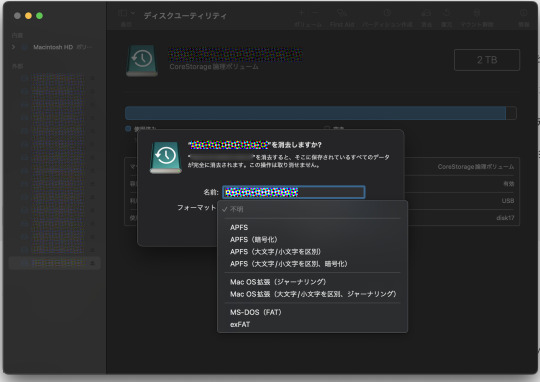Run First Aid from the toolbar
The height and width of the screenshot is (382, 540).
[x=342, y=14]
